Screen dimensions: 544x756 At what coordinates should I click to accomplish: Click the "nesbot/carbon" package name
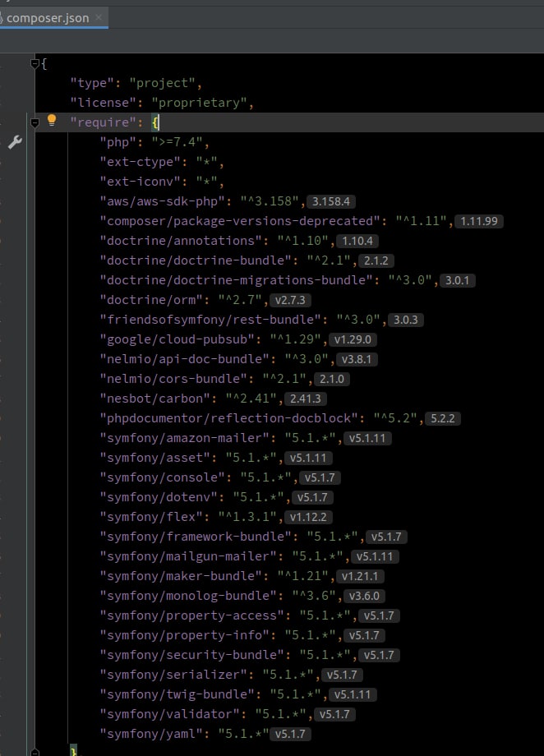tap(154, 399)
